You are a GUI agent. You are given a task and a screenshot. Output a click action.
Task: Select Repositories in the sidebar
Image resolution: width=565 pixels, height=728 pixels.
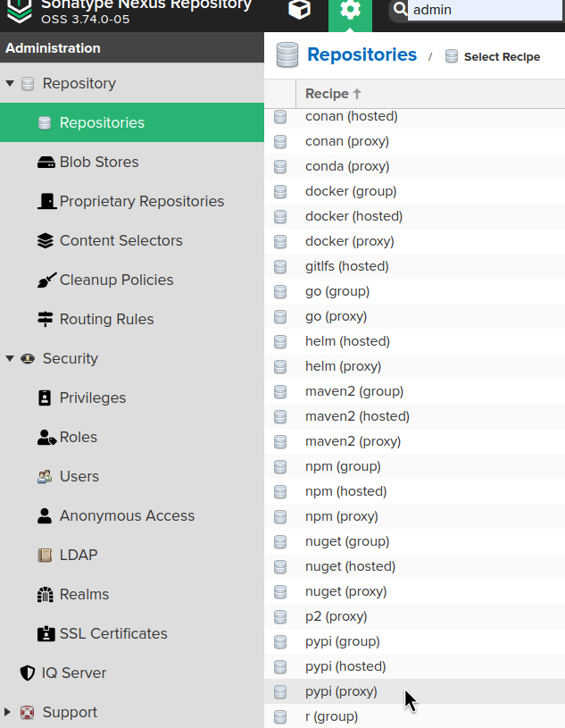point(132,122)
